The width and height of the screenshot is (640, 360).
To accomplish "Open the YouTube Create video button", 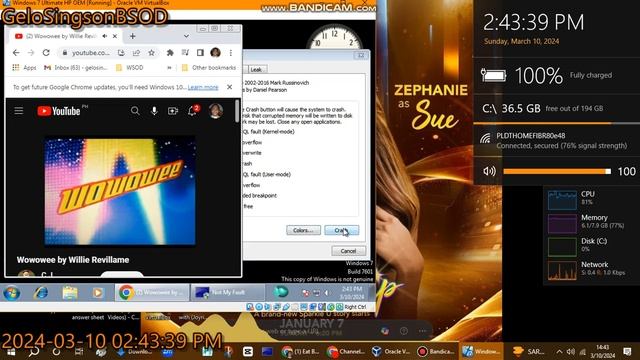I will pyautogui.click(x=173, y=111).
